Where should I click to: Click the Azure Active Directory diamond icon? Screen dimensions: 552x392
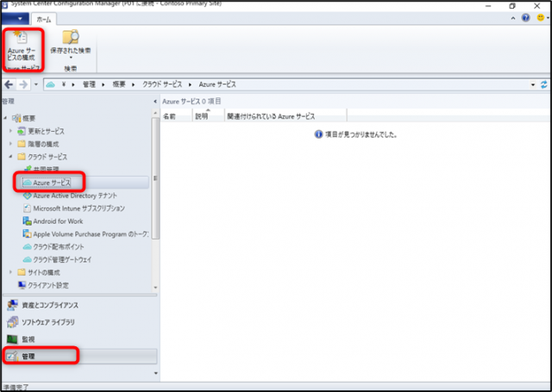tap(27, 196)
